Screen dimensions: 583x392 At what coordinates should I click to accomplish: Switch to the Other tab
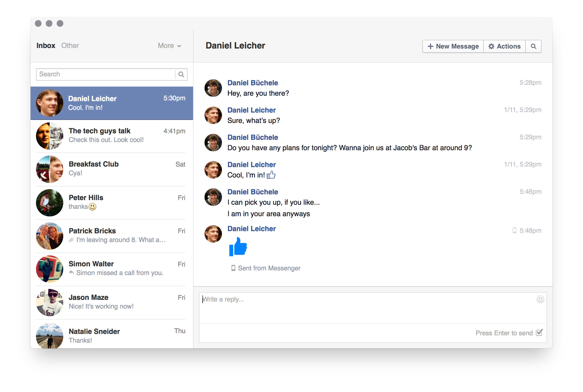[x=70, y=46]
